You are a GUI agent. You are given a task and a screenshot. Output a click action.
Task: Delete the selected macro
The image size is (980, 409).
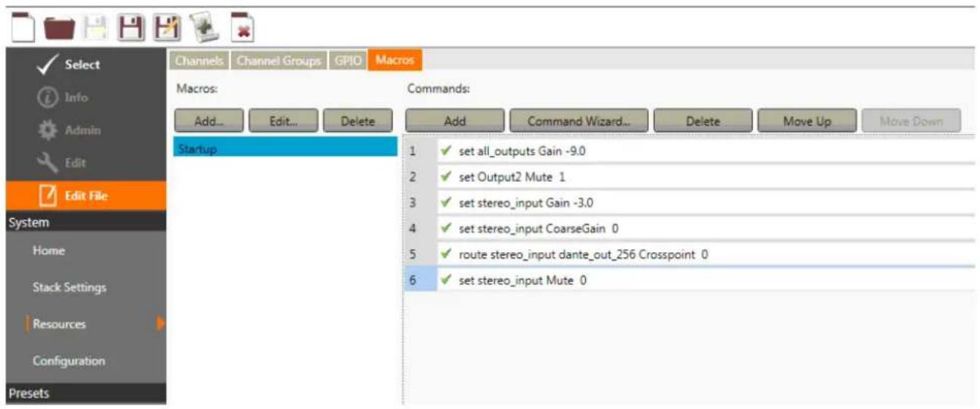coord(358,121)
